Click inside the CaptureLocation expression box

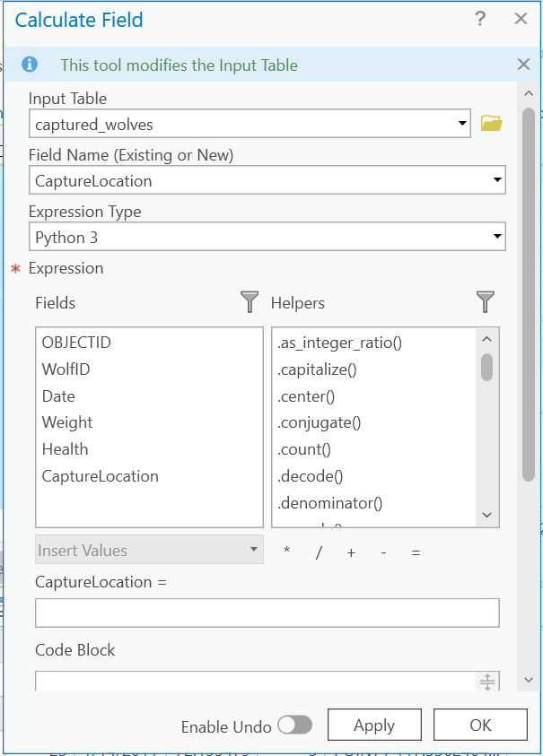pos(267,613)
